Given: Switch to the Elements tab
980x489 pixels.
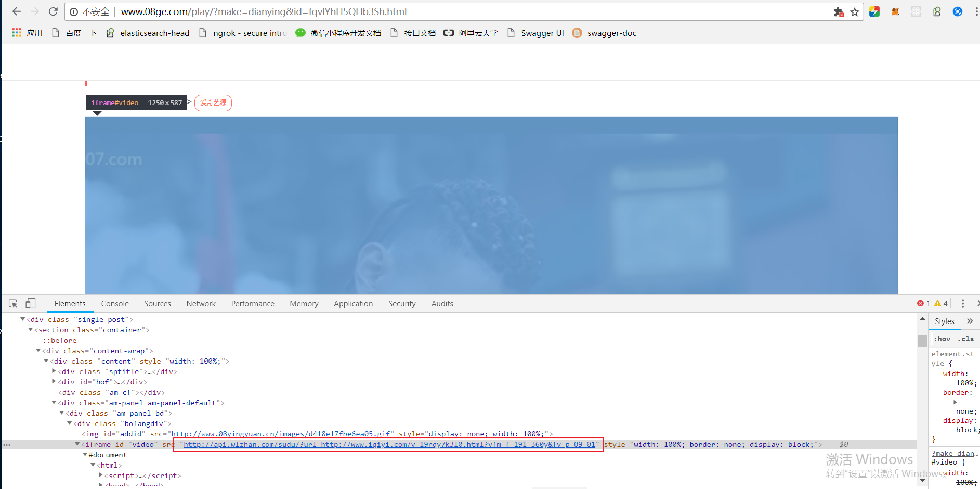Looking at the screenshot, I should click(70, 304).
